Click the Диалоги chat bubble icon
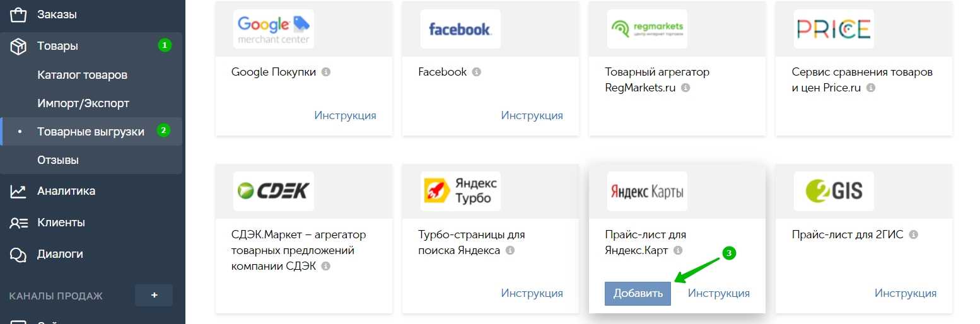The height and width of the screenshot is (324, 980). 18,254
